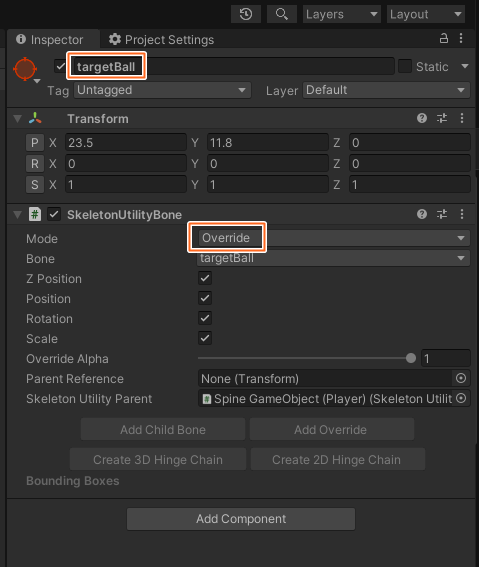Click the SkeletonUtilityBone script icon
This screenshot has width=479, height=567.
[x=35, y=214]
